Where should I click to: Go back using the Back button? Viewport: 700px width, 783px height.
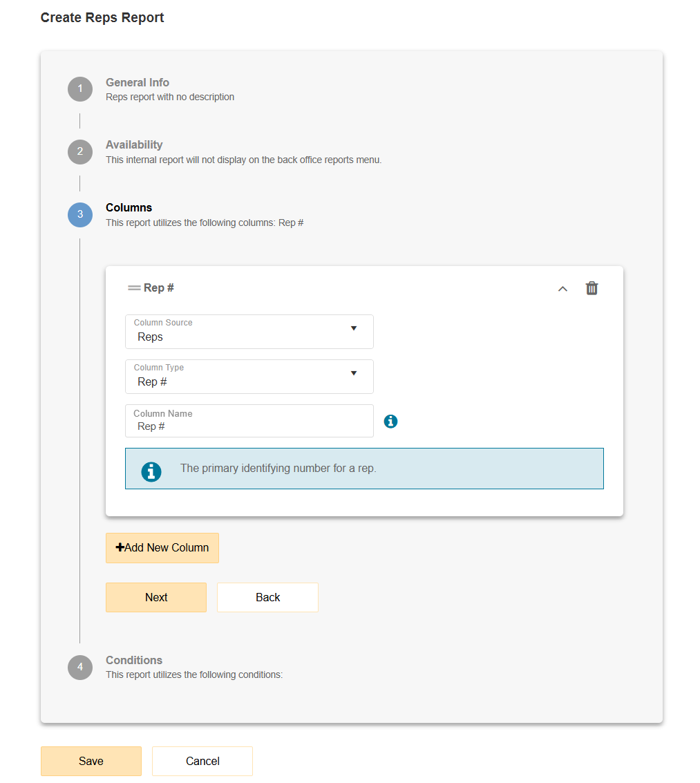tap(267, 597)
